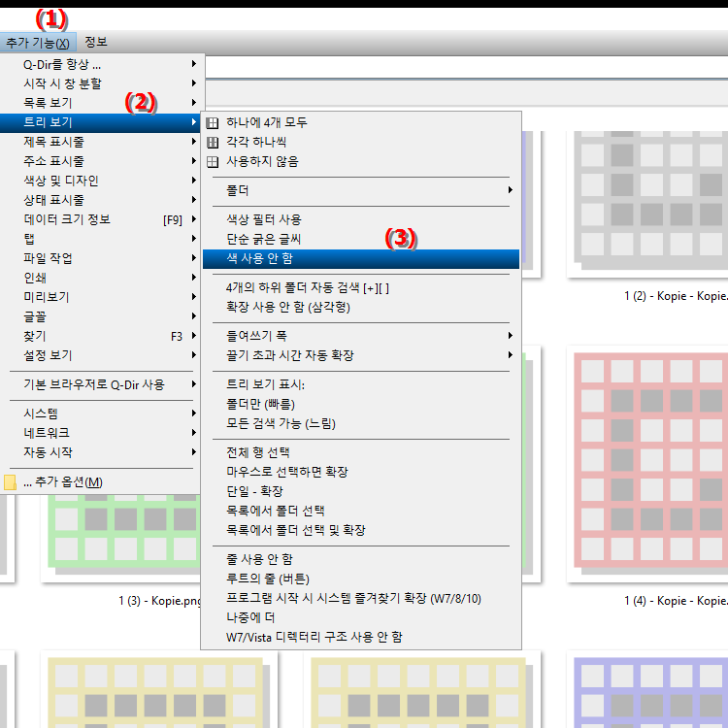Click the file name '1 (2) - Kopie - Kopie'
This screenshot has width=728, height=728.
coord(676,296)
